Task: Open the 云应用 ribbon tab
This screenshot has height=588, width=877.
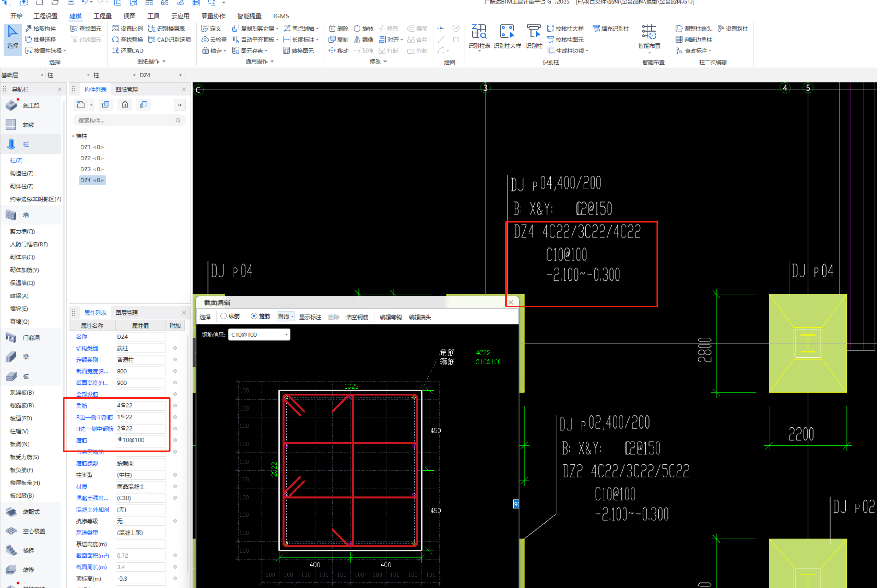Action: tap(180, 16)
